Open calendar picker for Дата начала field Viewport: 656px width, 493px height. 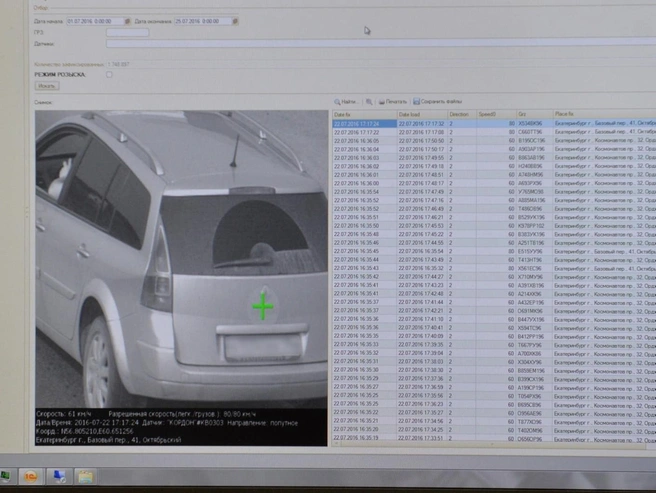(127, 21)
